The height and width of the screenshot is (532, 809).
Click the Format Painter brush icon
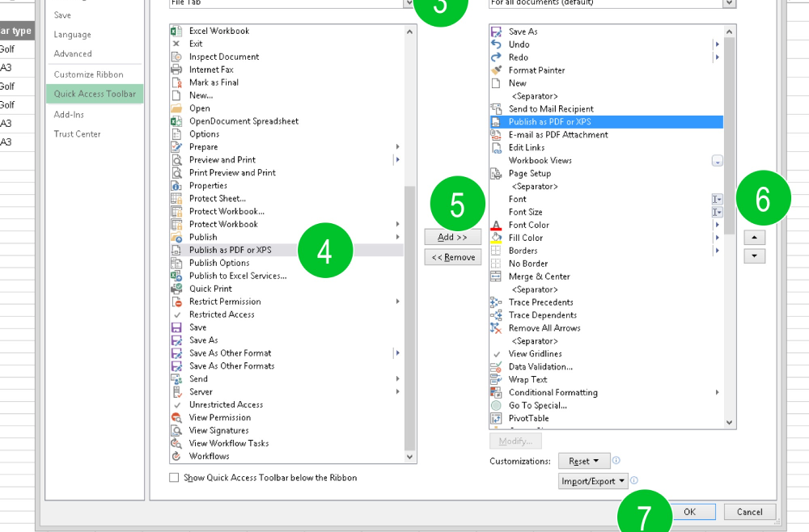pyautogui.click(x=496, y=70)
